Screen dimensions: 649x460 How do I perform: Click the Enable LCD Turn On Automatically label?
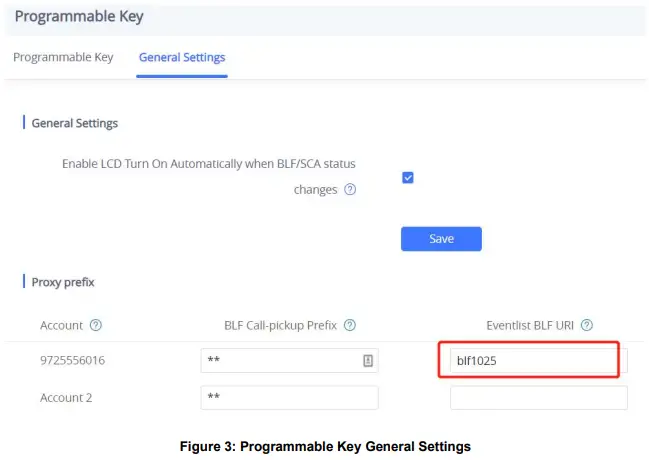point(208,163)
